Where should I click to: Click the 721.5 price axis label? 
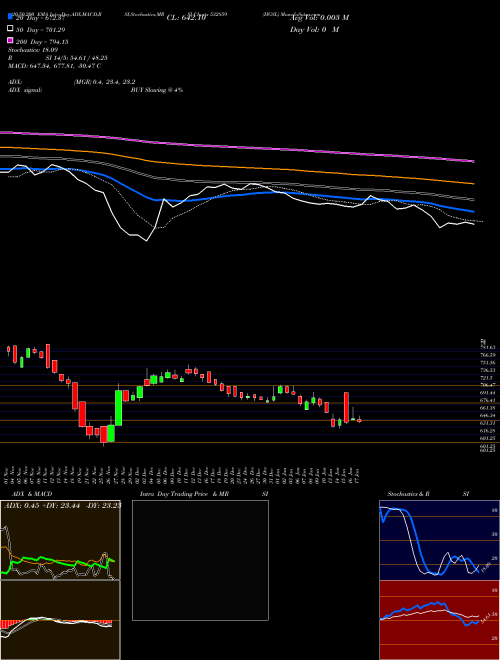486,378
